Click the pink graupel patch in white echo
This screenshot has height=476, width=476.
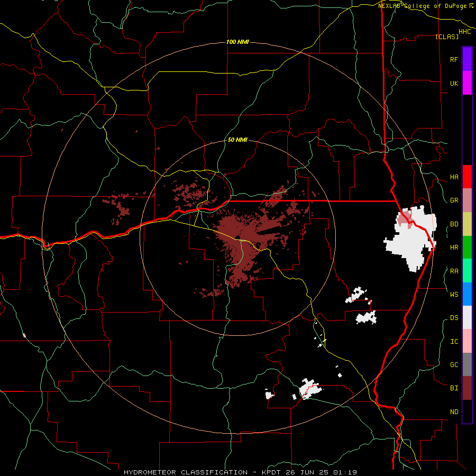tap(405, 219)
